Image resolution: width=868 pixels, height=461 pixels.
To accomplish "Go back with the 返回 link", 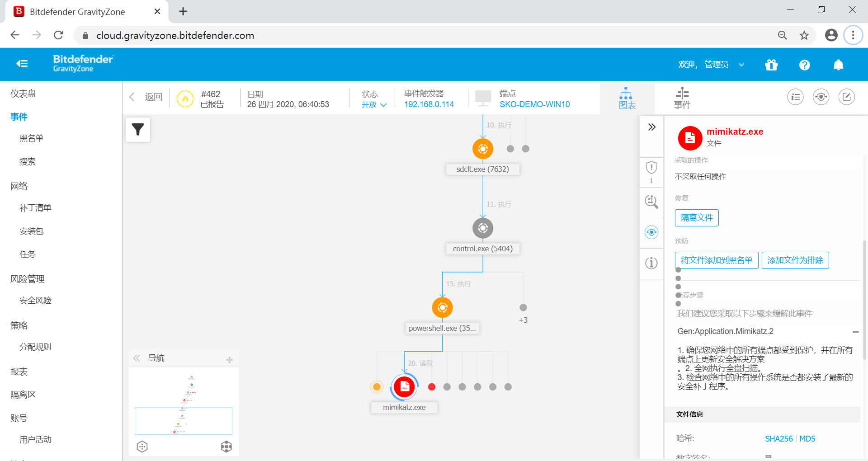I will tap(146, 97).
